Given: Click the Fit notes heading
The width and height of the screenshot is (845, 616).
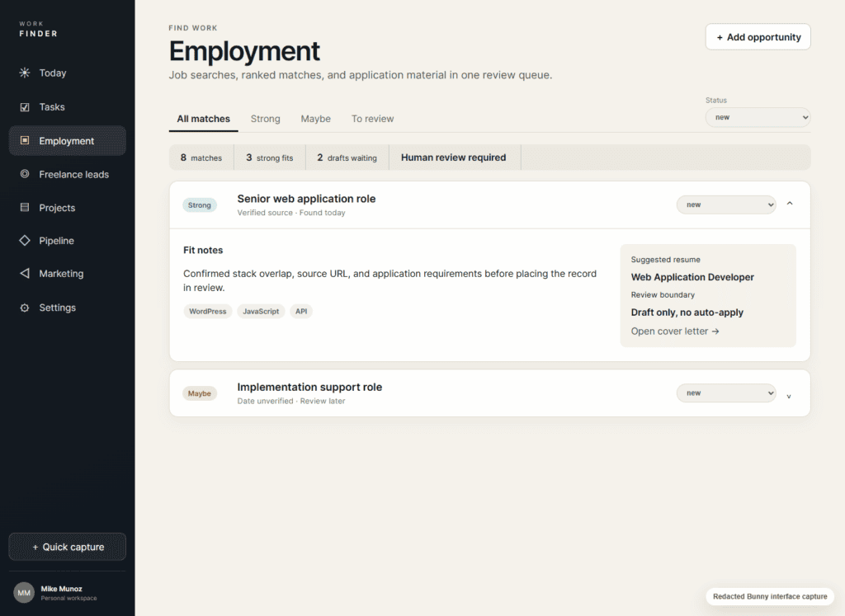Looking at the screenshot, I should 203,250.
